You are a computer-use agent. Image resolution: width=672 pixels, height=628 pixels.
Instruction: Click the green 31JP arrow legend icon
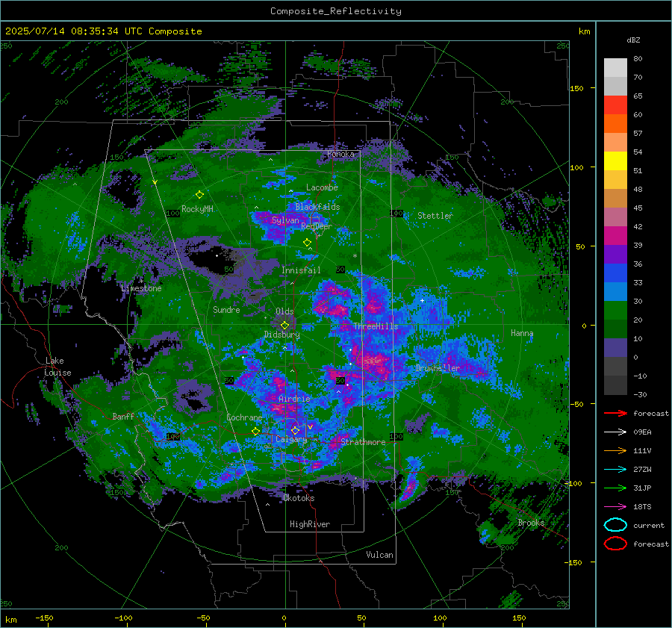tap(615, 488)
